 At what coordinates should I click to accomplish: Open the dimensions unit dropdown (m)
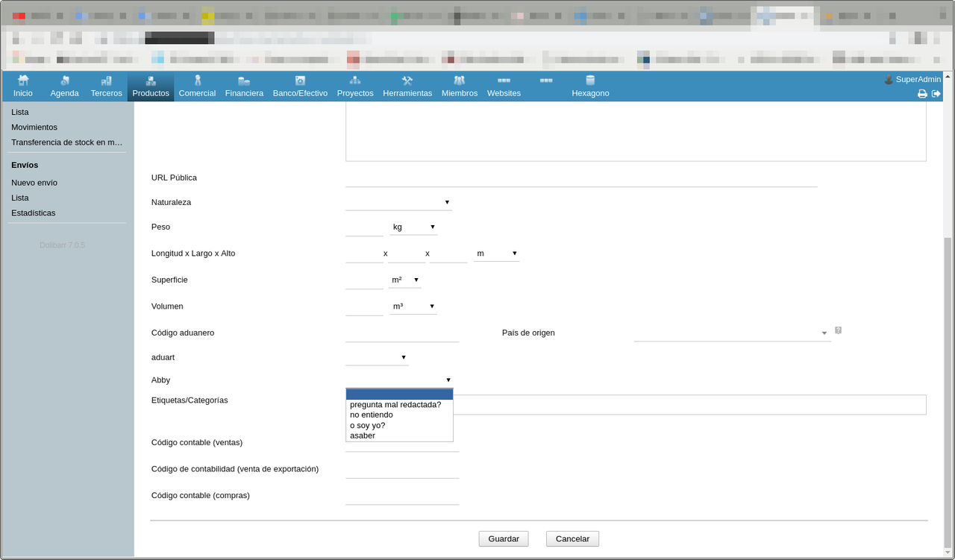tap(497, 254)
